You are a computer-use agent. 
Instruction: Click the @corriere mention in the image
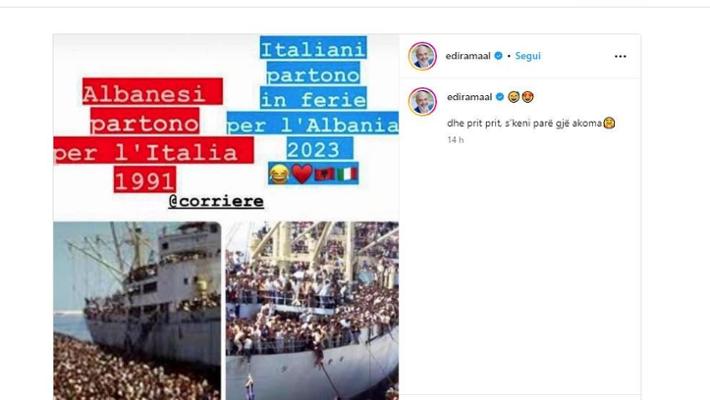[216, 201]
